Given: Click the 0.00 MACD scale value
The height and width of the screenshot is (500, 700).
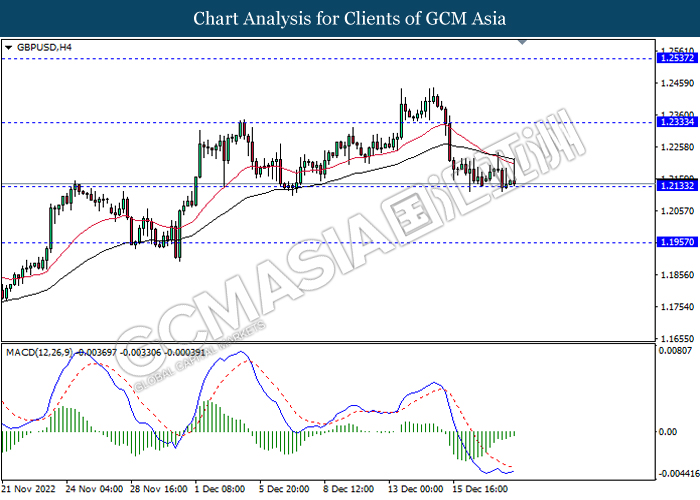Looking at the screenshot, I should [x=667, y=432].
